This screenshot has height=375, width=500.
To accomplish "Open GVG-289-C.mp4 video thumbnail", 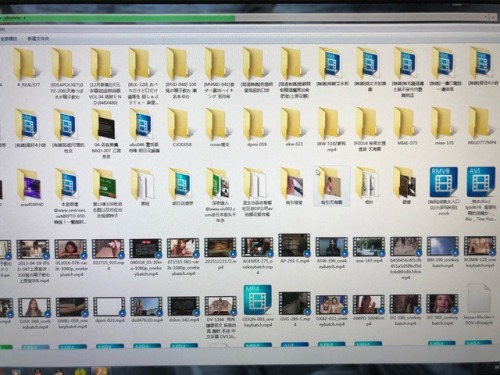I will 294,303.
